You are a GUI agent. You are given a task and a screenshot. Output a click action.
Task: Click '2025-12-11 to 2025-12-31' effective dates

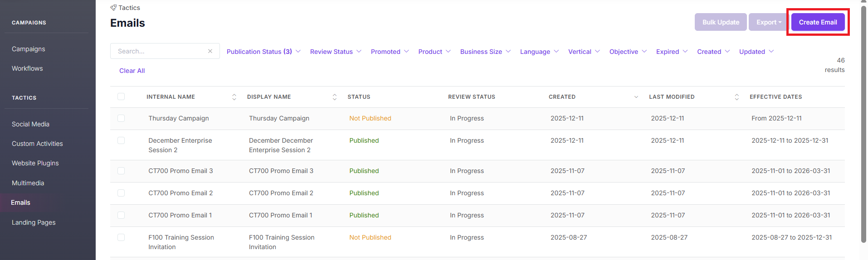790,140
